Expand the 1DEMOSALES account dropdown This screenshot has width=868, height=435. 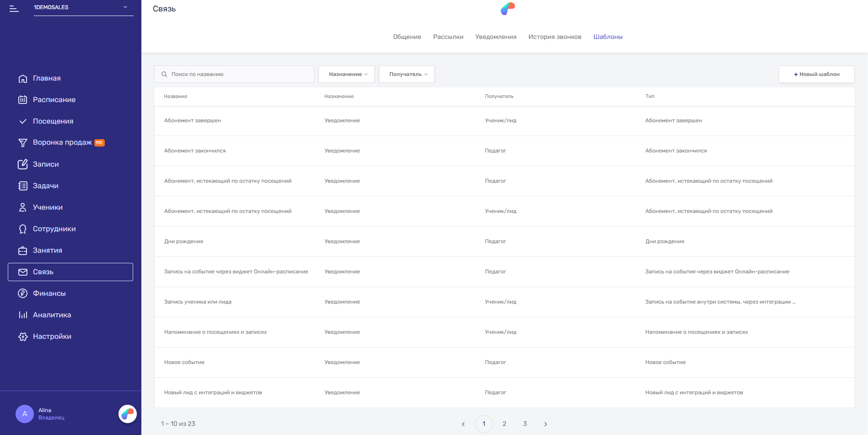tap(83, 7)
